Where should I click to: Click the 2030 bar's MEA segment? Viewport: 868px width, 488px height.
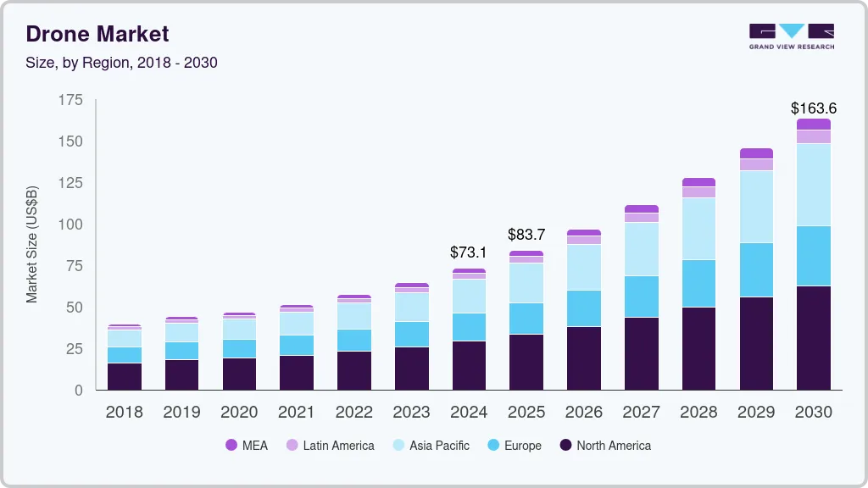pyautogui.click(x=814, y=123)
